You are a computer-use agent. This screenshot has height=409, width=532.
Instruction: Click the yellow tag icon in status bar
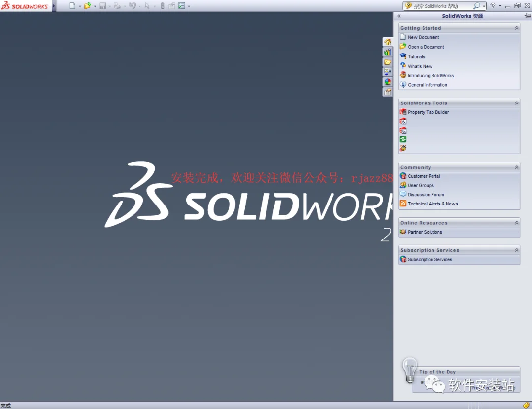pos(526,405)
